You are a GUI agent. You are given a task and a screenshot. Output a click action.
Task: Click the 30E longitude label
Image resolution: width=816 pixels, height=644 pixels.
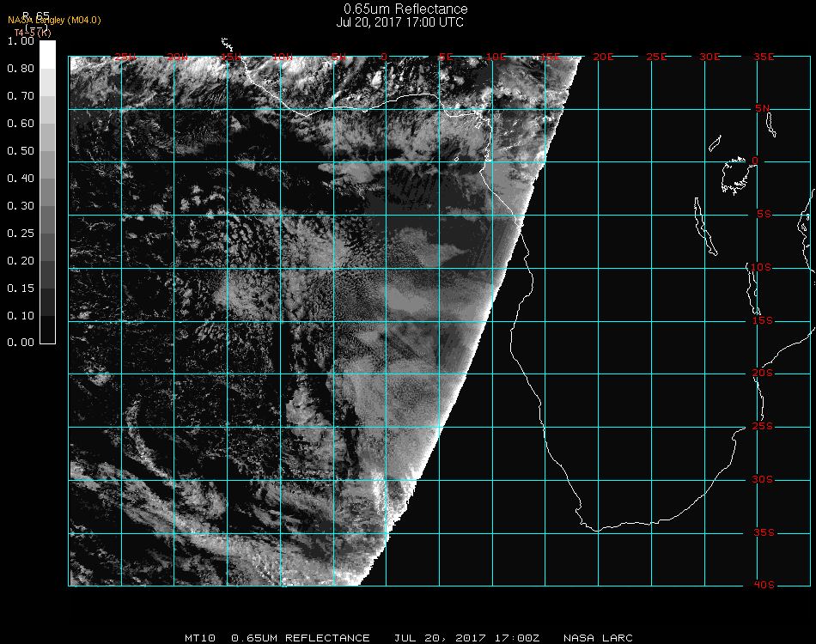coord(710,57)
